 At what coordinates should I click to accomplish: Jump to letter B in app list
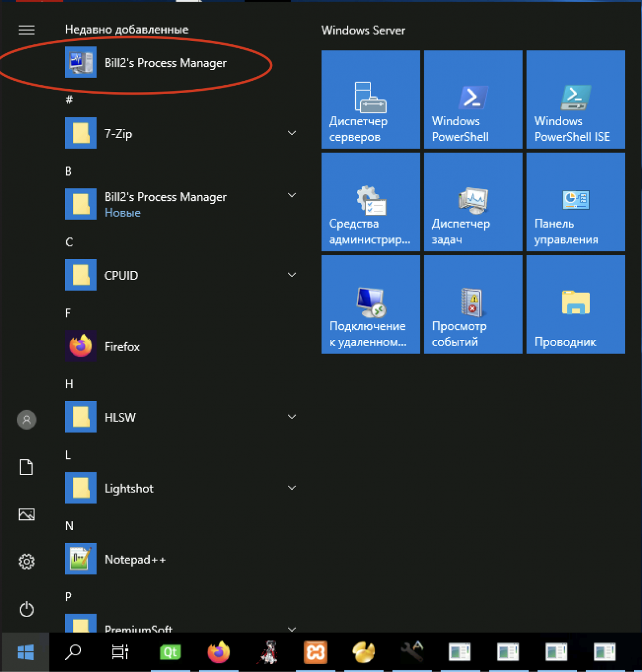[x=68, y=171]
